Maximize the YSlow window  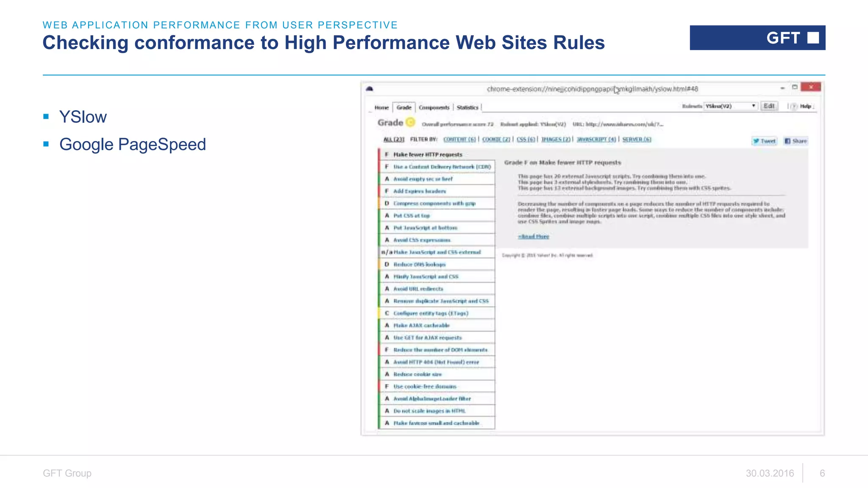pos(795,87)
